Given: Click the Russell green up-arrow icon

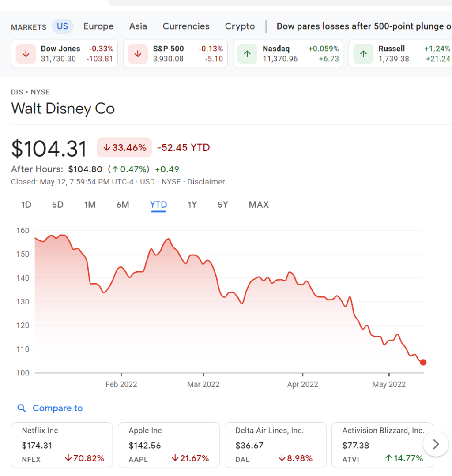Looking at the screenshot, I should coord(363,54).
